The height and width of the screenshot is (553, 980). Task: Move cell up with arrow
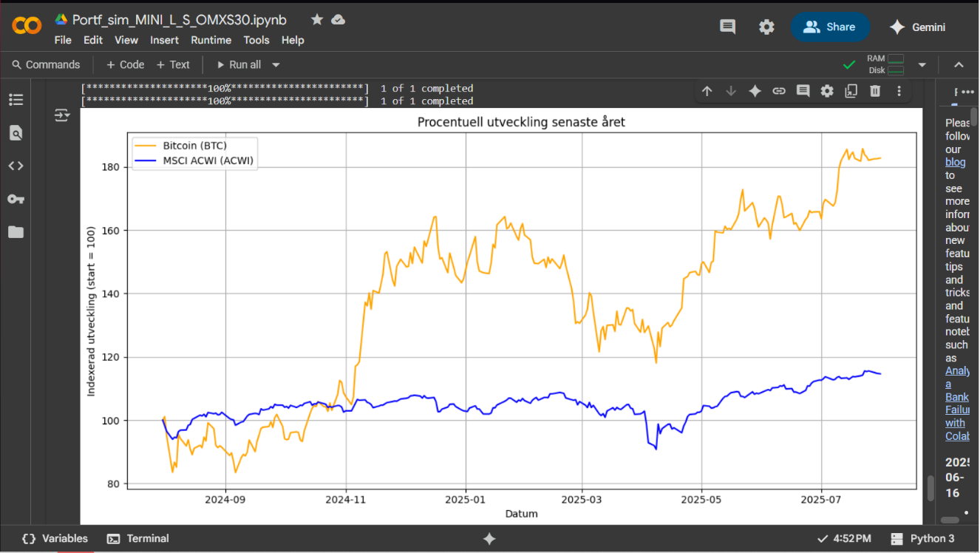click(707, 91)
